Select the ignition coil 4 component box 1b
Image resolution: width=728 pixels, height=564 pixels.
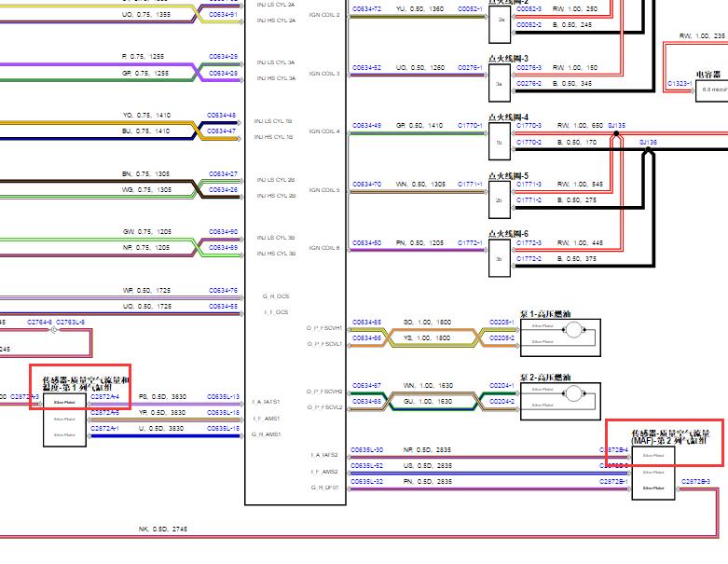point(499,142)
